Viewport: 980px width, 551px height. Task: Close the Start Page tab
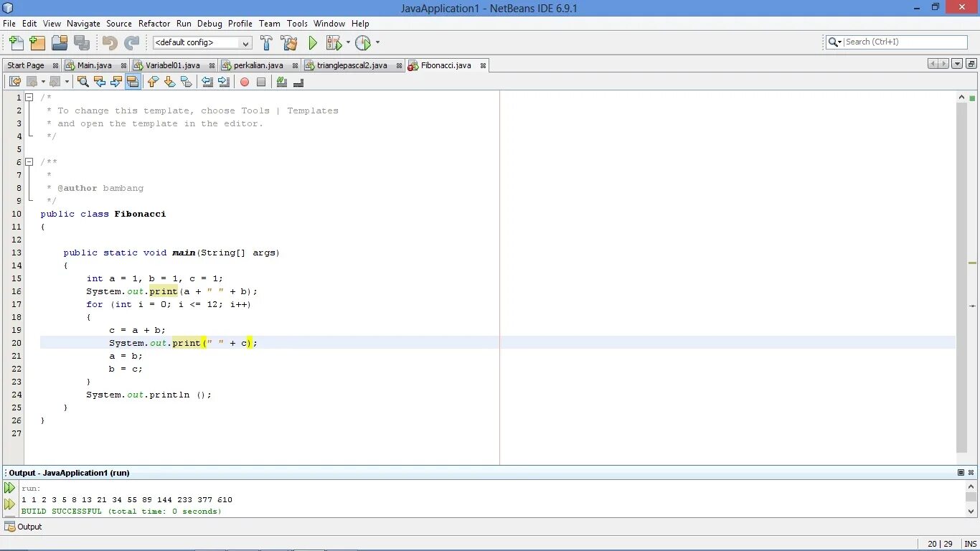click(55, 65)
